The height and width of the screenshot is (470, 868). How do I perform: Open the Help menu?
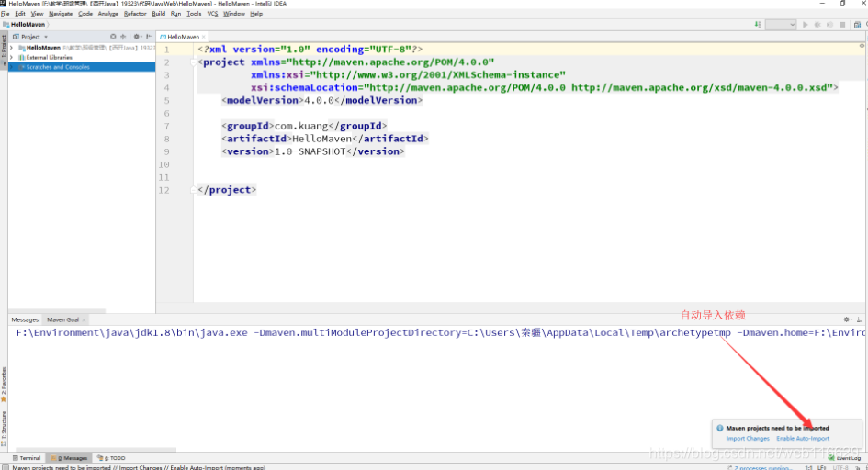coord(256,14)
